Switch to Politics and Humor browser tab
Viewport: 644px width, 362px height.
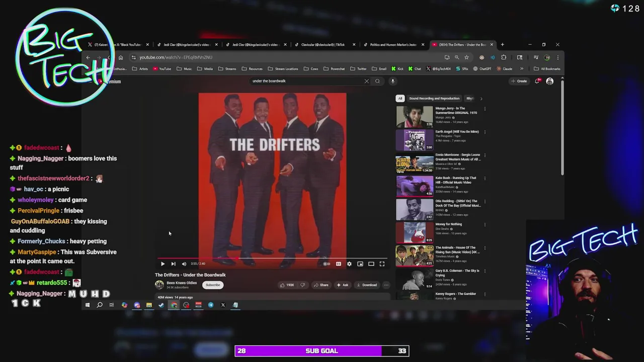click(392, 45)
